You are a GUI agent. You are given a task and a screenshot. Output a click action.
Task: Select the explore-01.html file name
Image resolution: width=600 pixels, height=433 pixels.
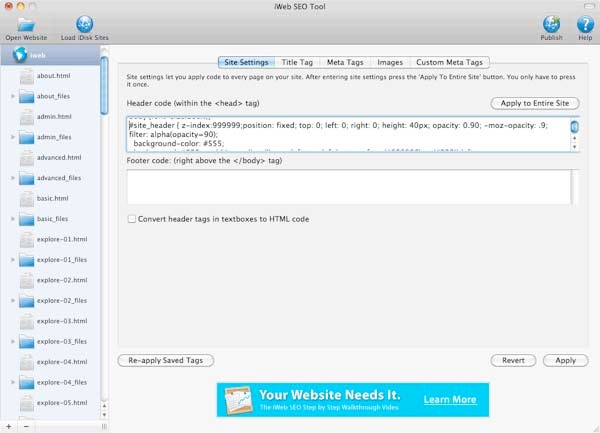click(x=62, y=239)
